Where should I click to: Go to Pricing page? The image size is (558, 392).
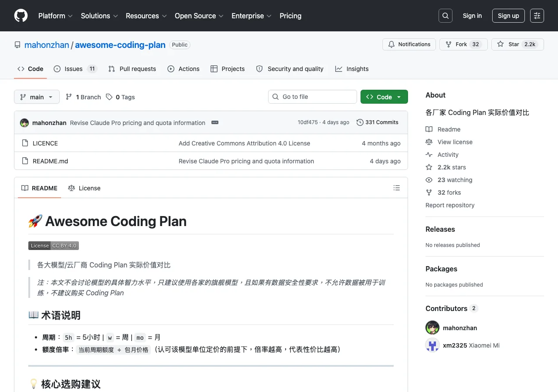tap(290, 16)
